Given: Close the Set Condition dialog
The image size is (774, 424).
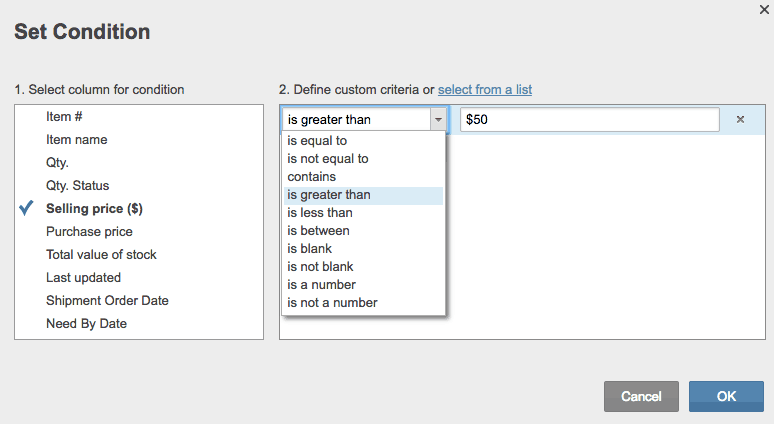Looking at the screenshot, I should tap(764, 9).
